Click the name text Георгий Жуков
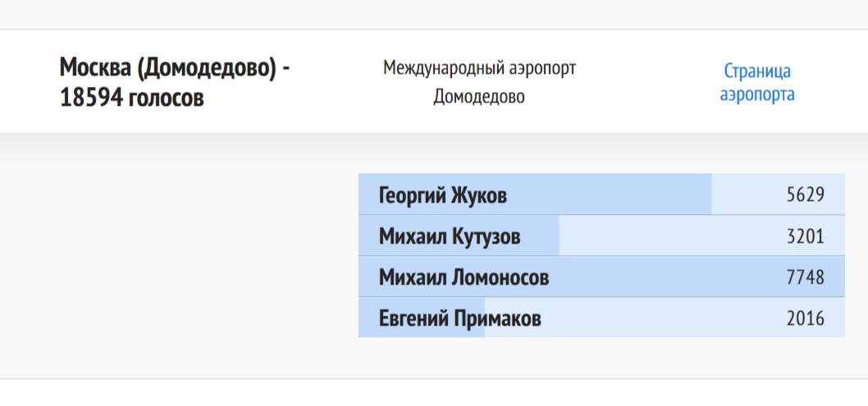868x406 pixels. tap(443, 195)
